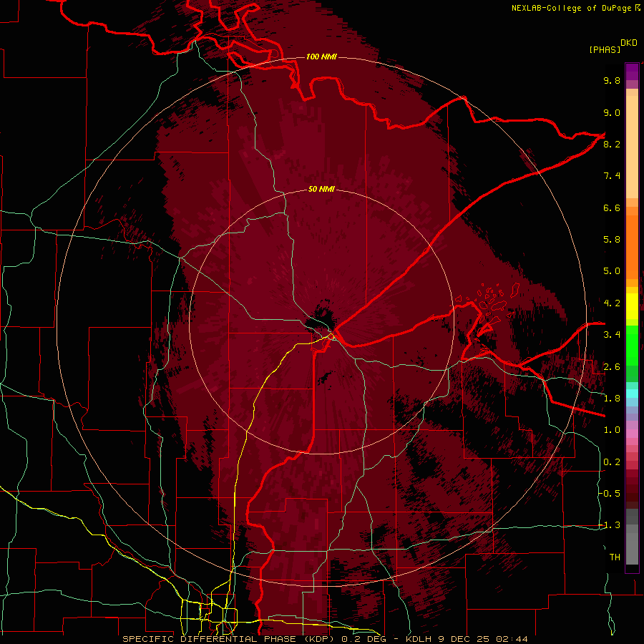Click the 6.6 scale value
The image size is (644, 644).
(x=612, y=208)
